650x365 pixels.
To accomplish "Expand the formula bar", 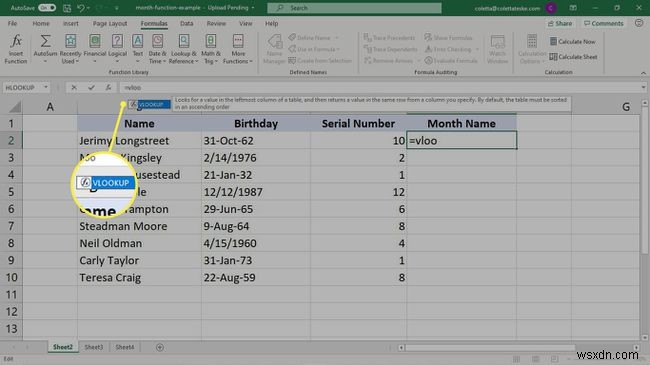I will [x=643, y=88].
